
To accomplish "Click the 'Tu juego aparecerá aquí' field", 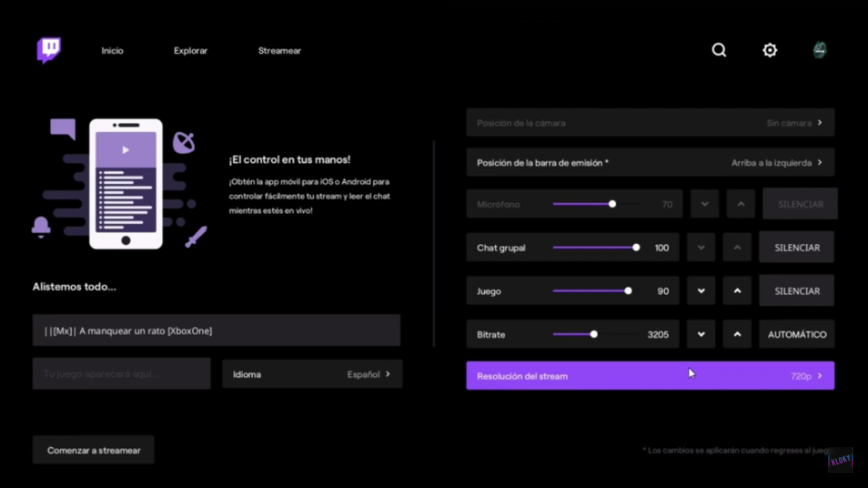I will pyautogui.click(x=121, y=374).
